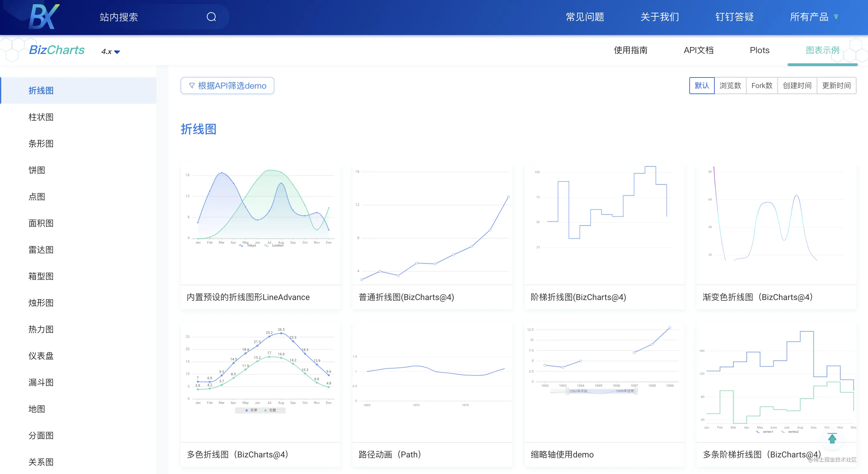868x474 pixels.
Task: Select the 浏览数 sort option
Action: point(730,86)
